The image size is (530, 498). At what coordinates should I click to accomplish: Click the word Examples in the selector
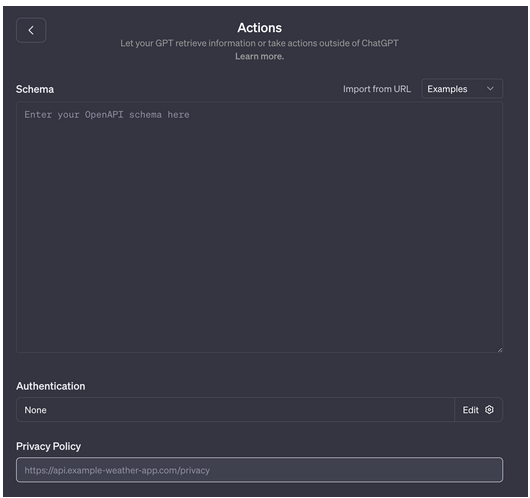[x=447, y=89]
